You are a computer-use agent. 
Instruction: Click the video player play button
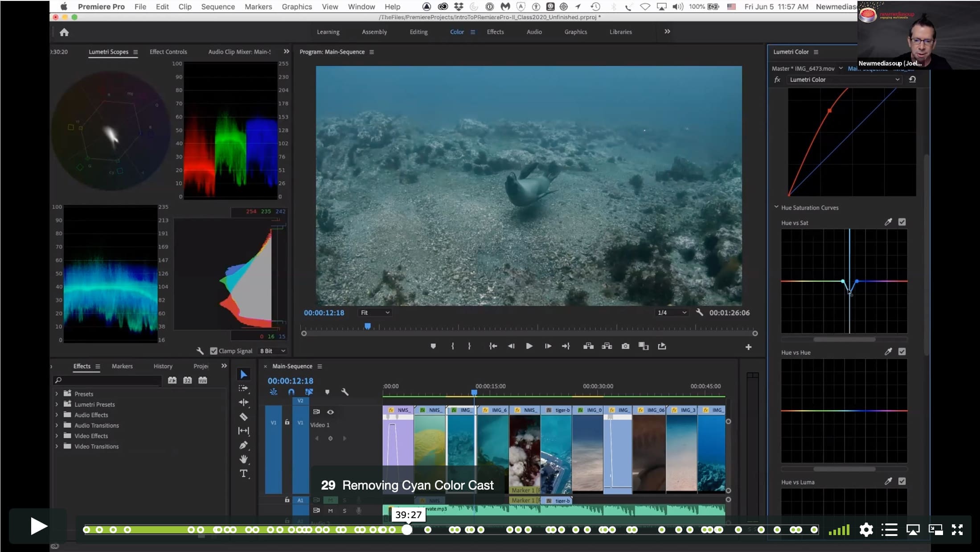coord(38,526)
